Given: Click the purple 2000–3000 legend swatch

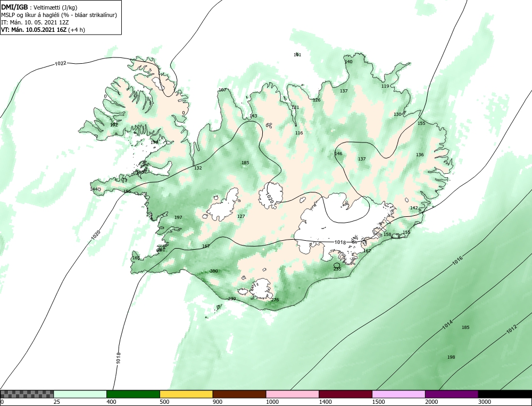Looking at the screenshot, I should click(452, 394).
